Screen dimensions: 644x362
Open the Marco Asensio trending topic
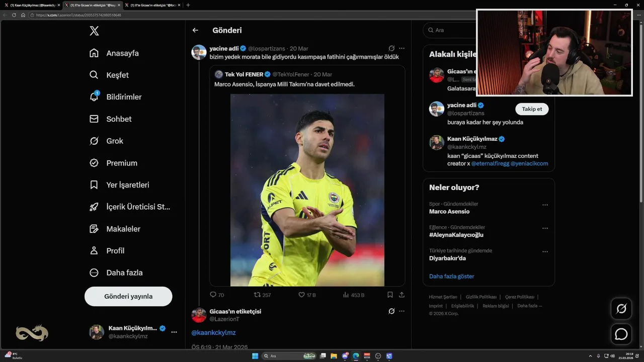click(x=449, y=212)
